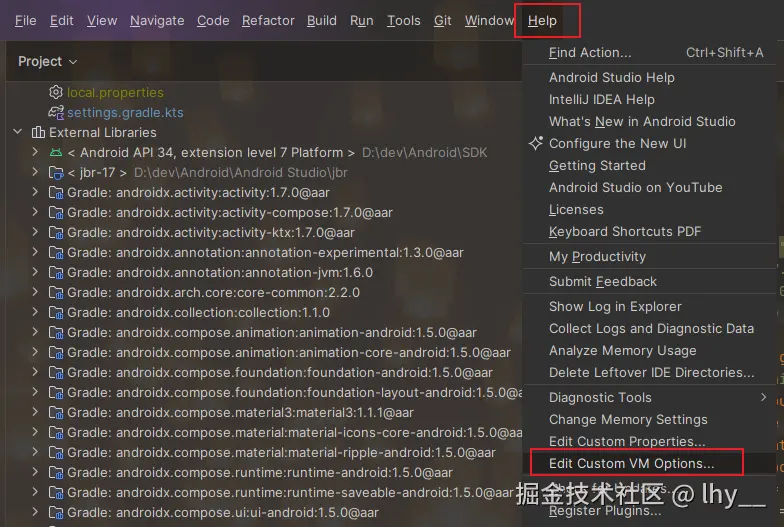This screenshot has height=527, width=784.
Task: Choose Analyze Memory Usage
Action: [x=649, y=350]
